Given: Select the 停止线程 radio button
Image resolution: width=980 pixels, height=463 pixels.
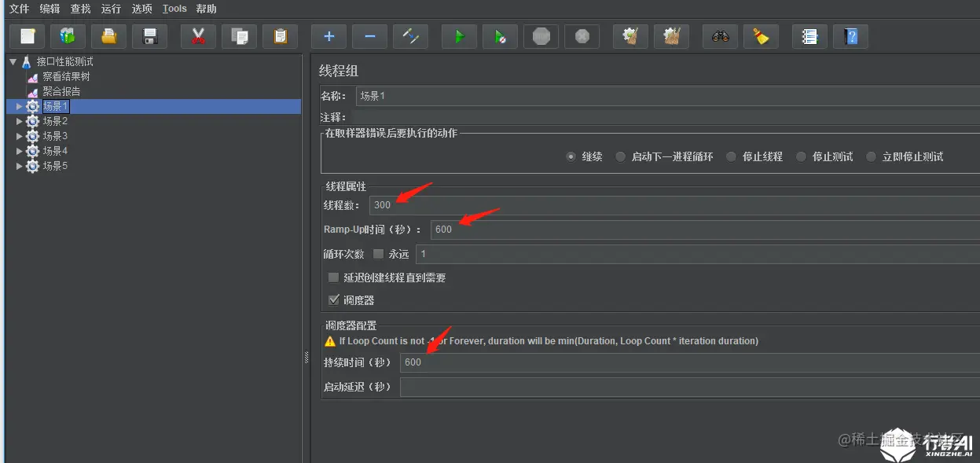Looking at the screenshot, I should (x=731, y=156).
